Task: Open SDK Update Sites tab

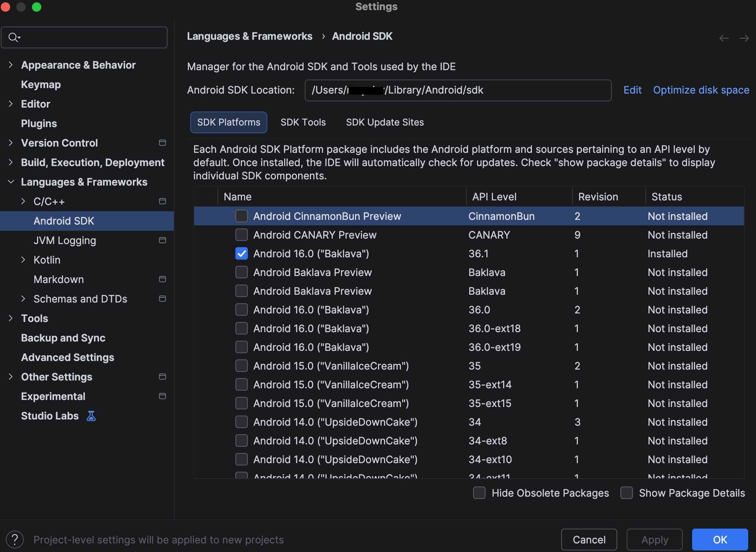Action: coord(385,122)
